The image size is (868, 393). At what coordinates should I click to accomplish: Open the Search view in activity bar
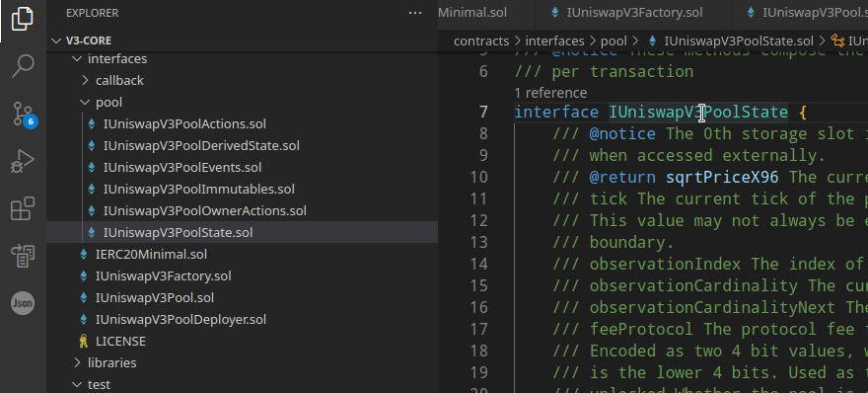[x=23, y=66]
